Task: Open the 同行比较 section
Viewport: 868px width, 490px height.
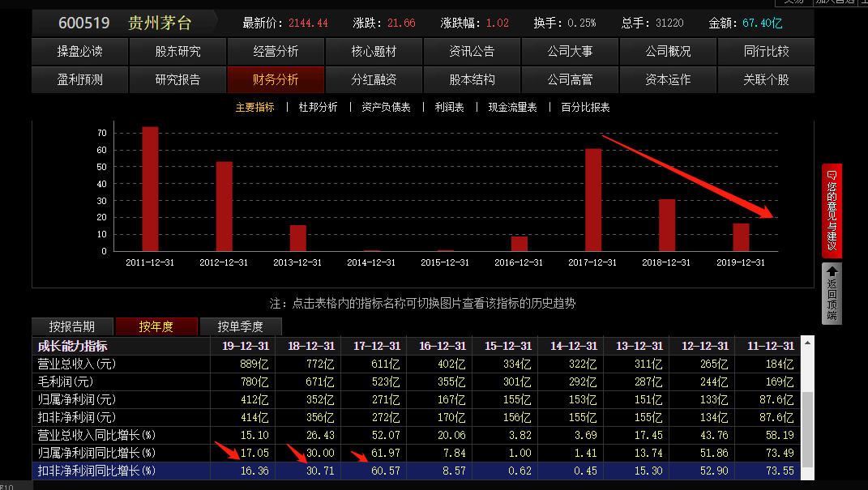Action: 766,51
